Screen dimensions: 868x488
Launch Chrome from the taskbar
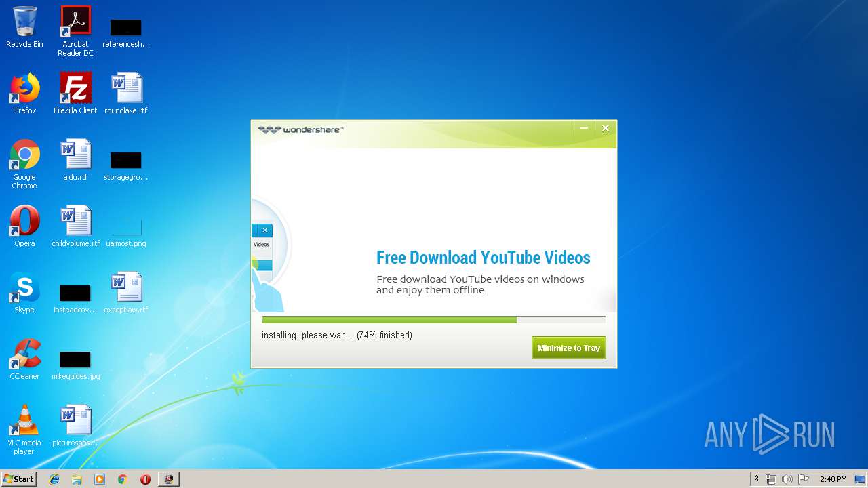pyautogui.click(x=122, y=479)
